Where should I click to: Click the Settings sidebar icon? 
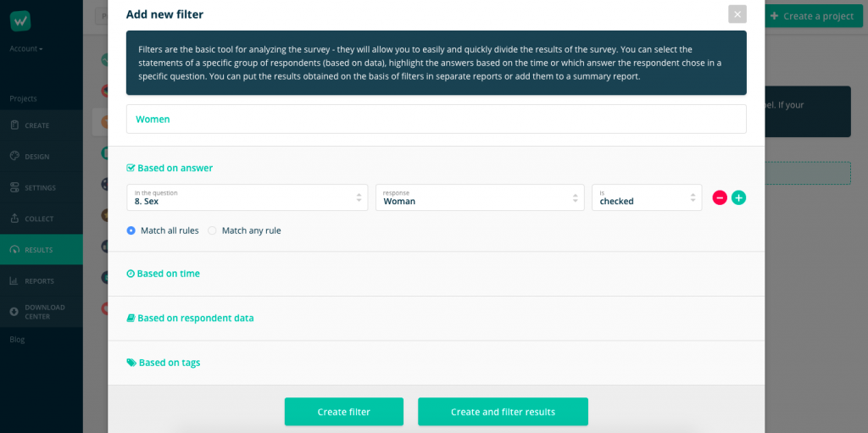[14, 187]
